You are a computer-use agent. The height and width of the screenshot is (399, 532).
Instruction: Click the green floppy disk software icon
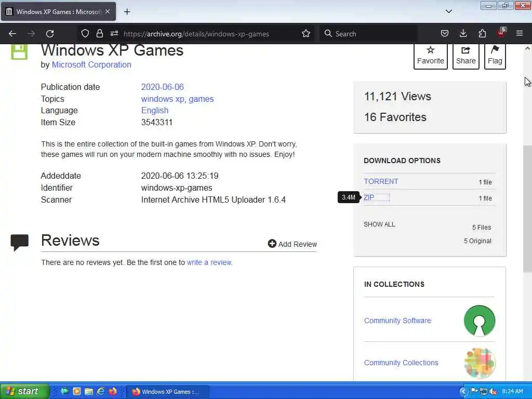[19, 52]
